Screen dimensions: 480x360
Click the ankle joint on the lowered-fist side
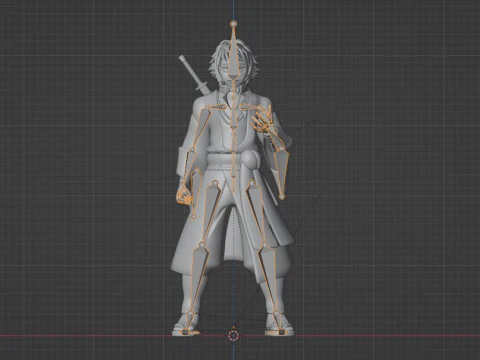tap(190, 314)
